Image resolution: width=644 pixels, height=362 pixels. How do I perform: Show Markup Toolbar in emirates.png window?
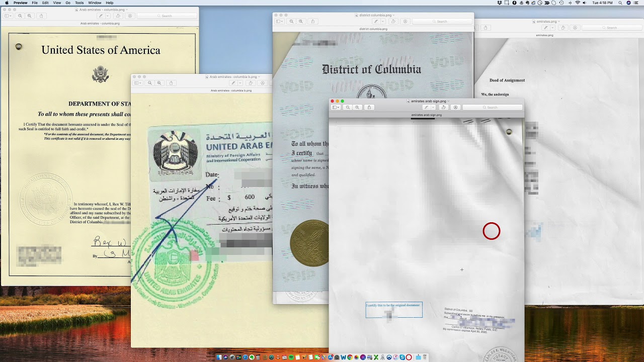click(575, 28)
